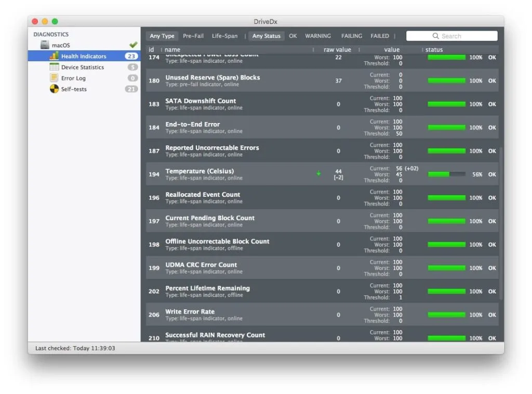Sort by the id column header
Viewport: 532px width, 394px height.
pyautogui.click(x=151, y=49)
